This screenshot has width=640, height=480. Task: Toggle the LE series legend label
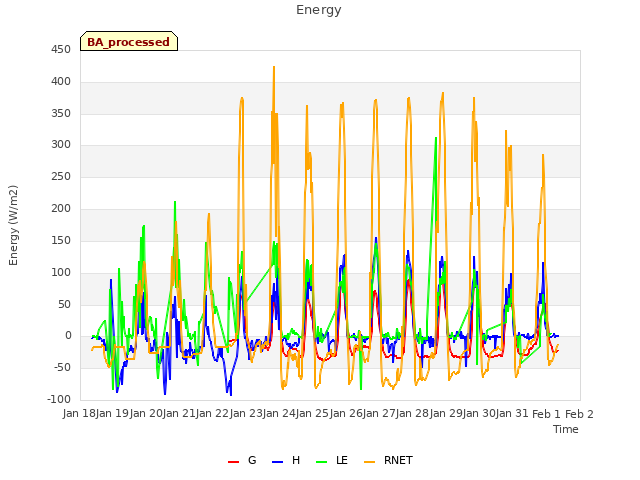tap(342, 460)
